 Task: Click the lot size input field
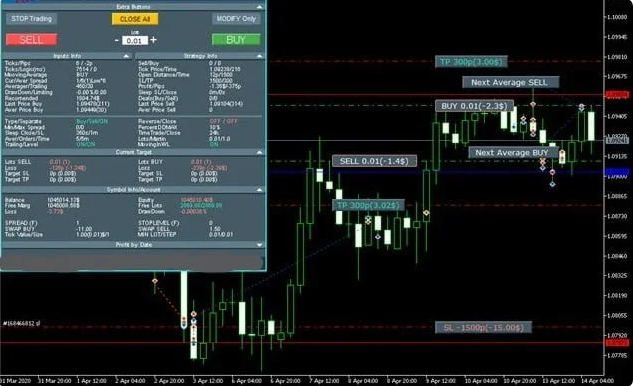(134, 41)
